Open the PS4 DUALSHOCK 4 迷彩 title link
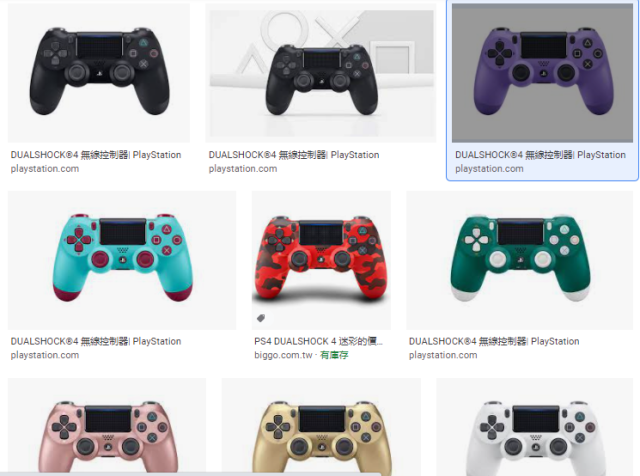 tap(318, 341)
